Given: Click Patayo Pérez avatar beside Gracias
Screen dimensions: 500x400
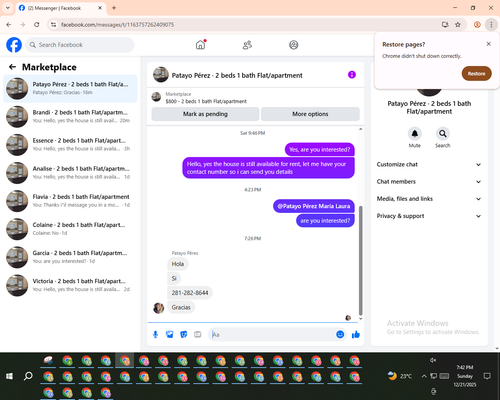Looking at the screenshot, I should tap(158, 308).
